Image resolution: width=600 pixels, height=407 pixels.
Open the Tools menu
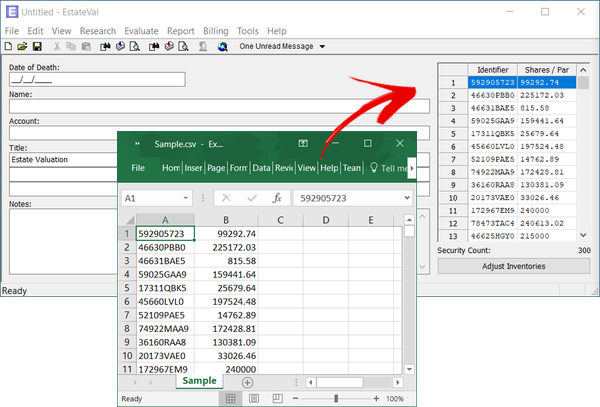pos(248,31)
